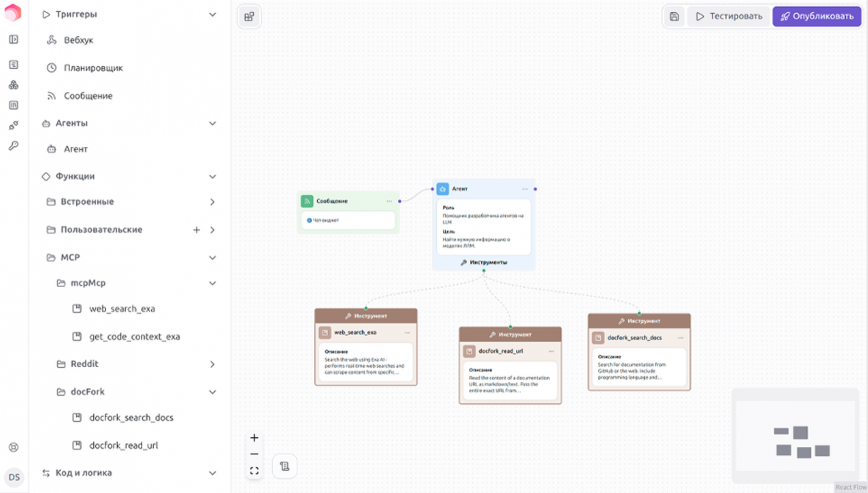Click the blue robot icon on the Агент node
The height and width of the screenshot is (493, 868).
click(x=443, y=189)
